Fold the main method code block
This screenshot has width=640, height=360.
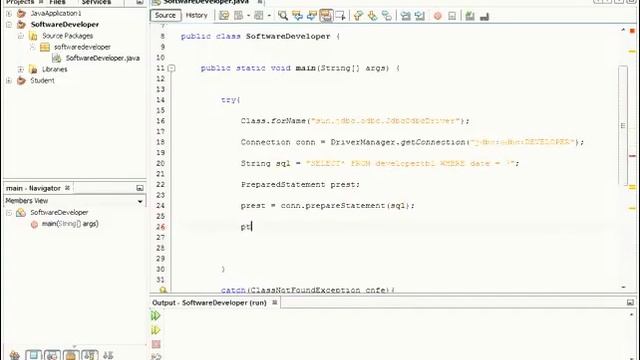171,69
